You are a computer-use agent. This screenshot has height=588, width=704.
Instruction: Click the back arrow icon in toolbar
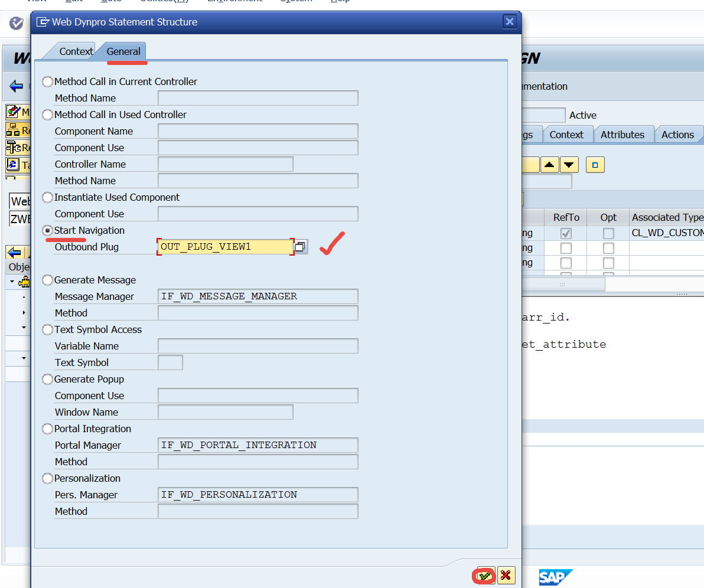pyautogui.click(x=16, y=87)
